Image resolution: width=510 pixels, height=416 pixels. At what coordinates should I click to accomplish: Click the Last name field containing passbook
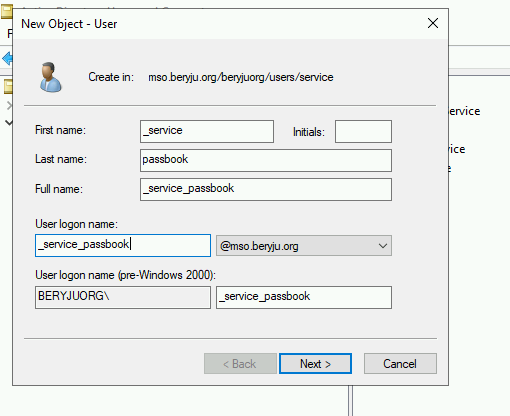[266, 160]
